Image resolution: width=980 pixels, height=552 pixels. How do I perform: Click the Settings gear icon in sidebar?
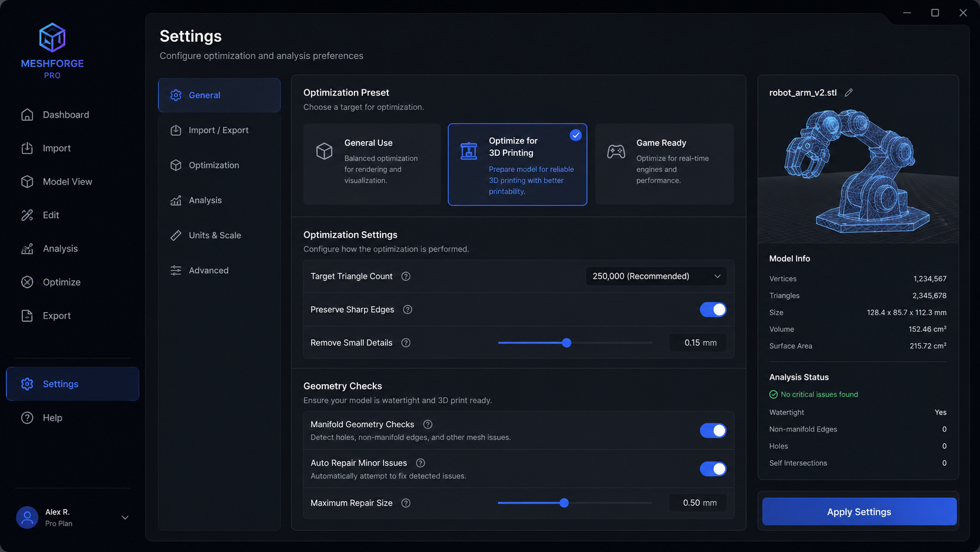coord(27,384)
